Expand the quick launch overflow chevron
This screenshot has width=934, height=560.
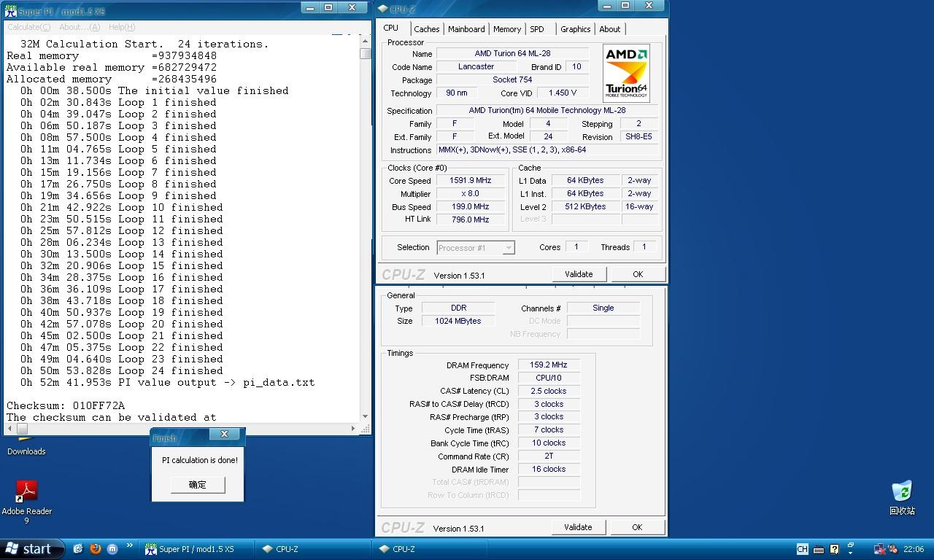click(130, 545)
